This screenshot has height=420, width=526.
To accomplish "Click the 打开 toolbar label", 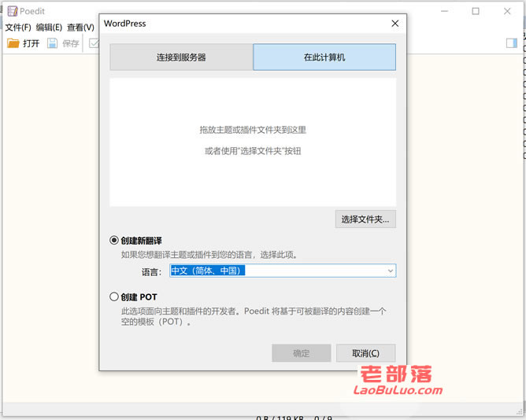I will click(x=31, y=43).
